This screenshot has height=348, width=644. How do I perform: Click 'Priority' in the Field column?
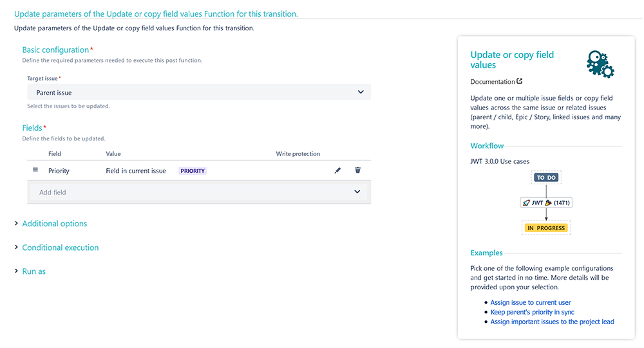[x=59, y=171]
